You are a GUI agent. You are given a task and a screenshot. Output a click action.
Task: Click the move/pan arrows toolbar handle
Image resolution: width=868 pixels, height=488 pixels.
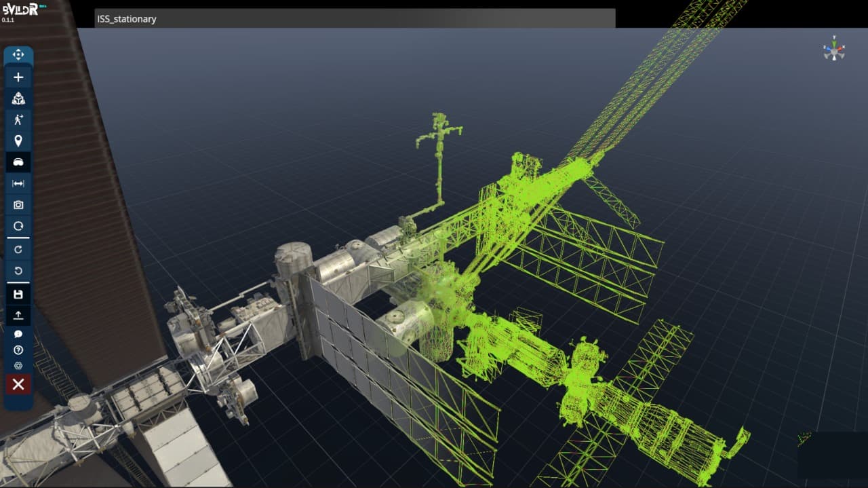click(18, 55)
